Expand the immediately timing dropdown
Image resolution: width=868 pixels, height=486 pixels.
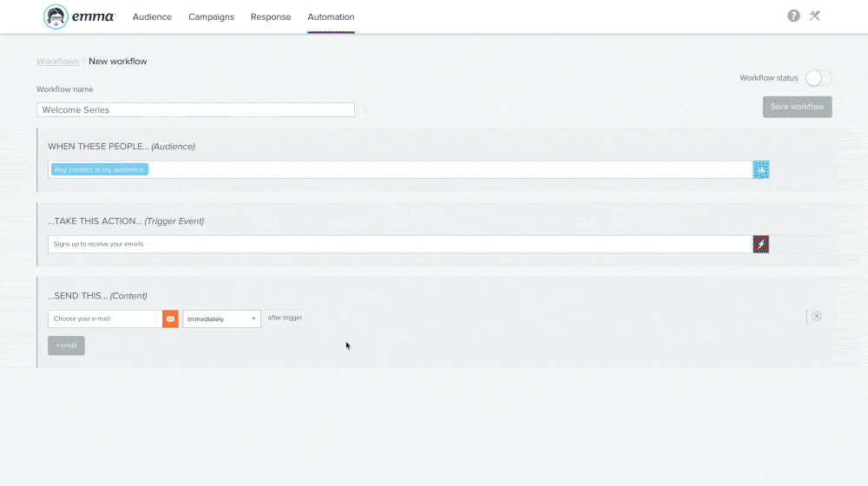pos(221,319)
